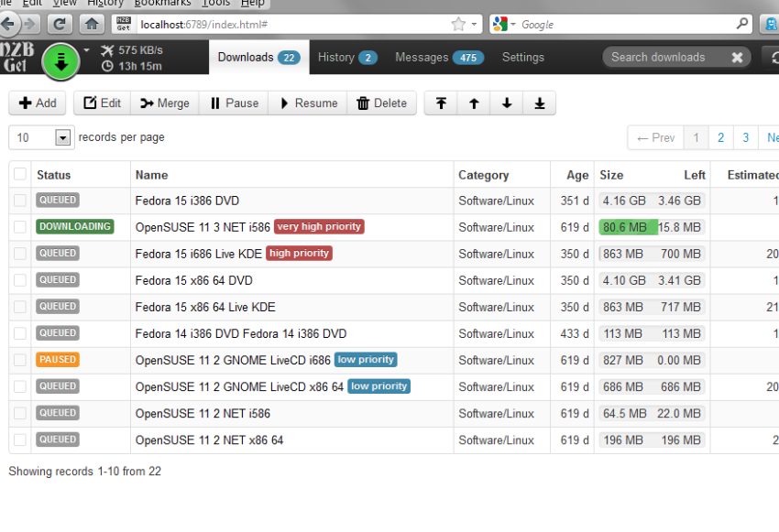Open the browser Help menu
The image size is (779, 532).
(x=252, y=3)
